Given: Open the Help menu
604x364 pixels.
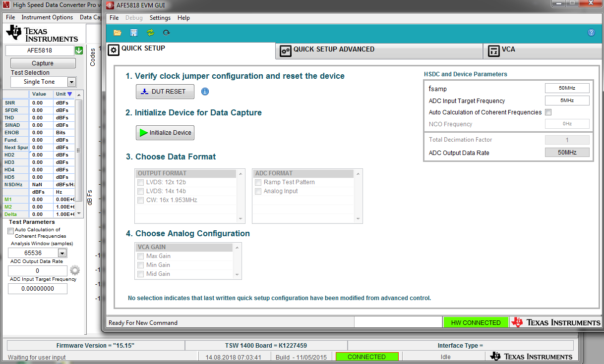Looking at the screenshot, I should tap(183, 18).
